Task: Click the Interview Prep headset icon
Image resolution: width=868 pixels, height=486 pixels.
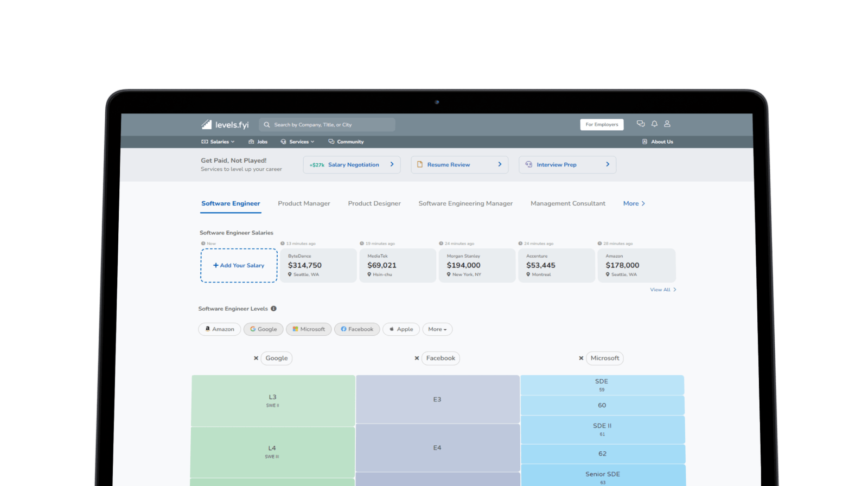Action: [x=528, y=164]
